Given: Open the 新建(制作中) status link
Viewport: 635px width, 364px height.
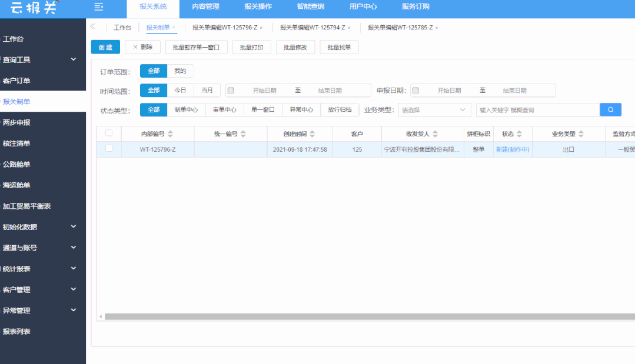Looking at the screenshot, I should click(512, 149).
